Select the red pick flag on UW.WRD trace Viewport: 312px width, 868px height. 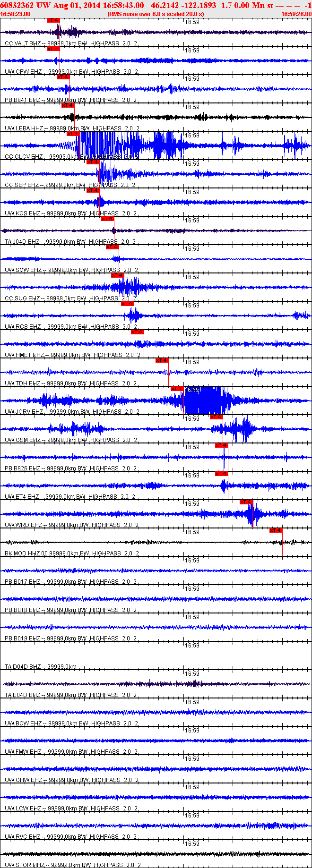(x=246, y=502)
